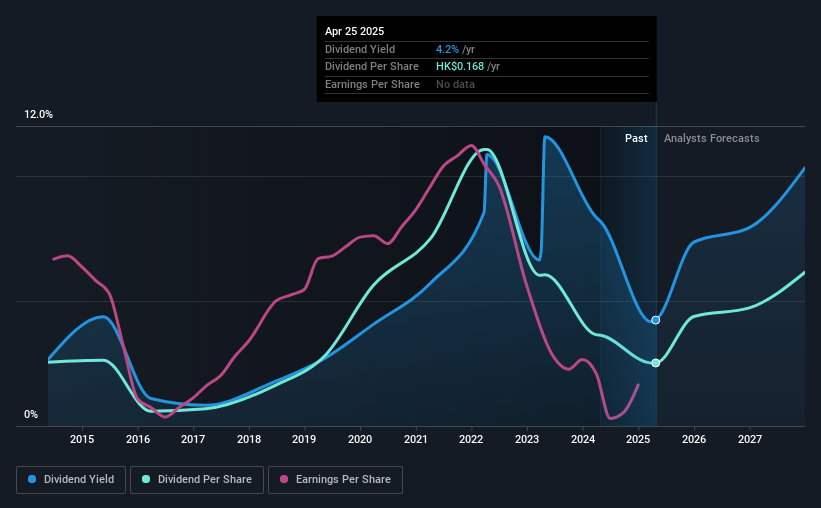Viewport: 821px width, 508px height.
Task: Click the 2021 x-axis label
Action: point(416,439)
